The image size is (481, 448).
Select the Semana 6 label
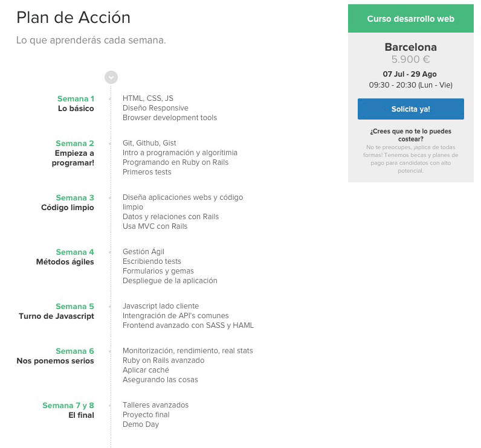75,351
